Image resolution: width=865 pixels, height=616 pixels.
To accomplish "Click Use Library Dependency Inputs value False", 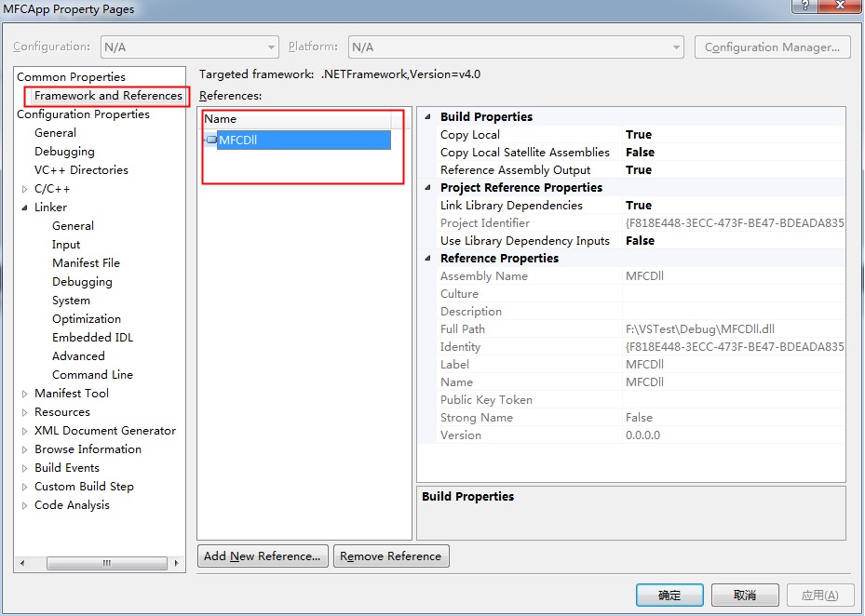I will [x=640, y=240].
